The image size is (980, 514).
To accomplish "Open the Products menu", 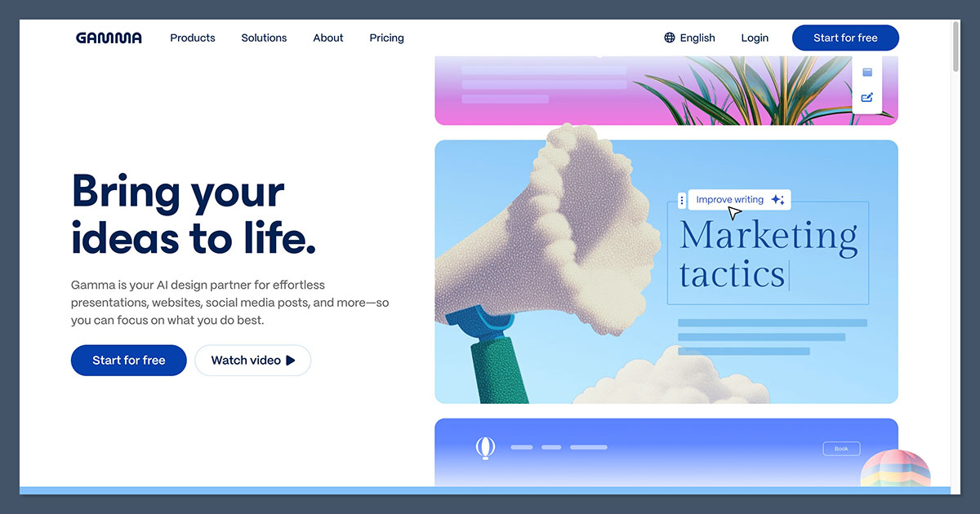I will click(x=193, y=38).
